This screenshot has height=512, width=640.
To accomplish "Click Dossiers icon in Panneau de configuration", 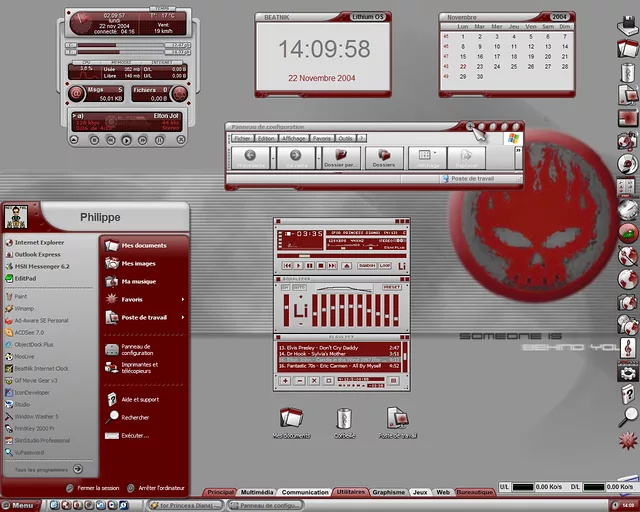I will tap(384, 158).
